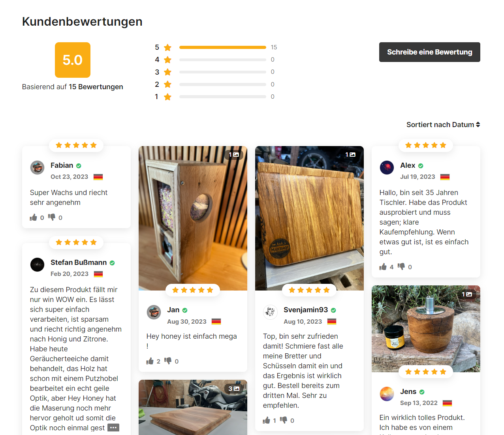Filter reviews by 5 star bar
Screen dimensions: 504x435
click(x=216, y=47)
